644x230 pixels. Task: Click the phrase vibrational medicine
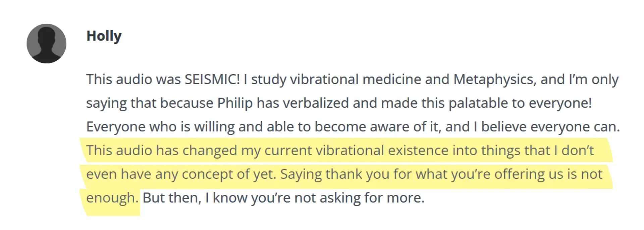[369, 79]
